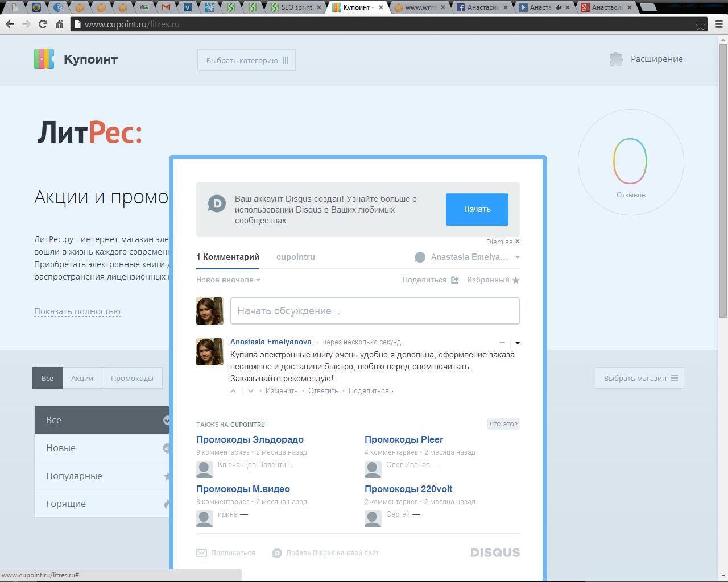The height and width of the screenshot is (582, 728).
Task: Click the blue Начать button
Action: tap(477, 209)
